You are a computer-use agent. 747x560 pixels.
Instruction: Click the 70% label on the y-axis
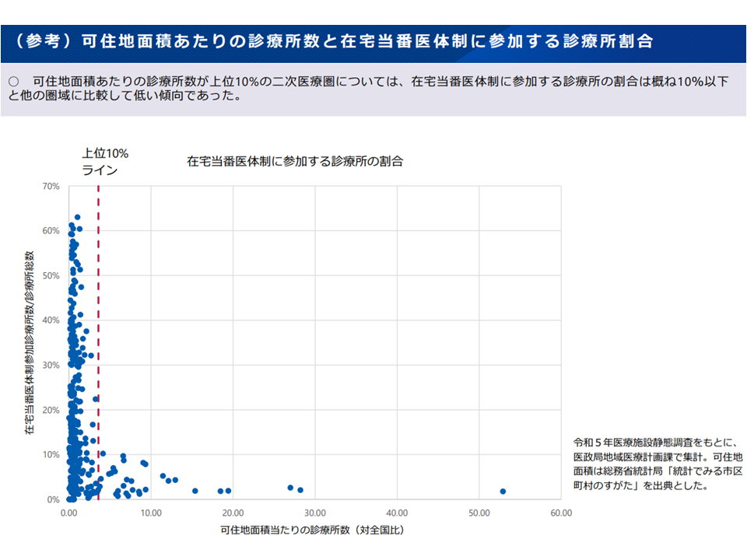51,186
